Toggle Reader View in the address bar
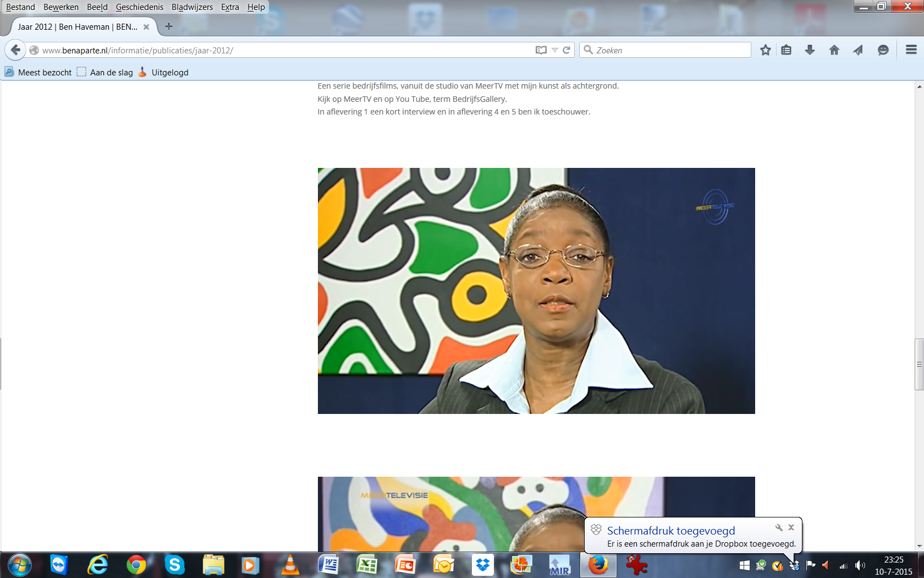Screen dimensions: 924x578 pyautogui.click(x=541, y=50)
